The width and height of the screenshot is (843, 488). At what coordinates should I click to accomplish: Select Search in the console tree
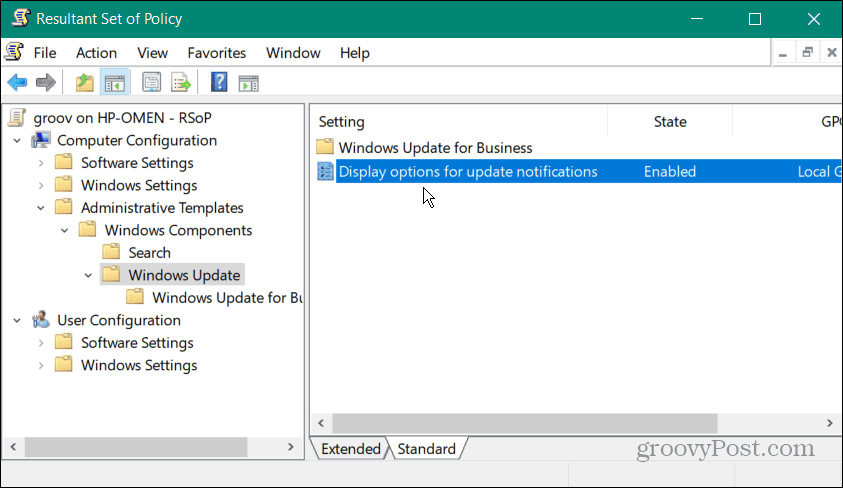149,253
